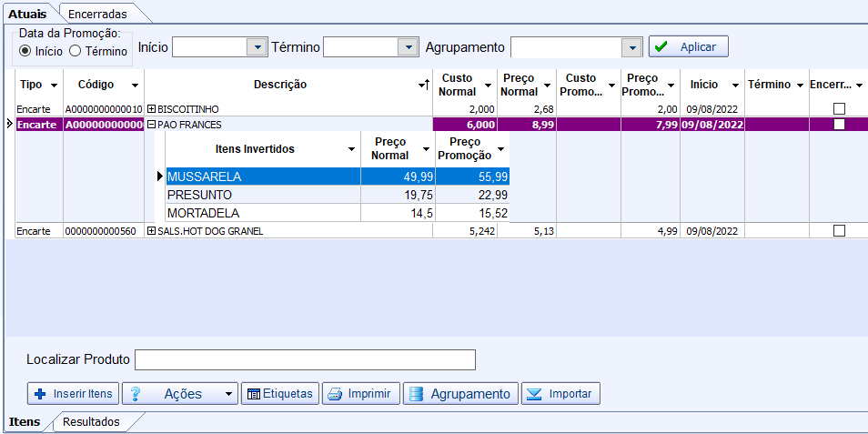
Task: Click the Importar icon button
Action: (x=534, y=394)
